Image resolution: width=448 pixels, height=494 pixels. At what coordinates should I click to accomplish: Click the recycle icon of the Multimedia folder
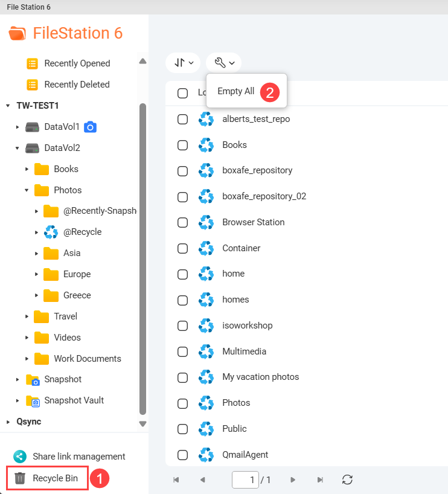(x=206, y=351)
